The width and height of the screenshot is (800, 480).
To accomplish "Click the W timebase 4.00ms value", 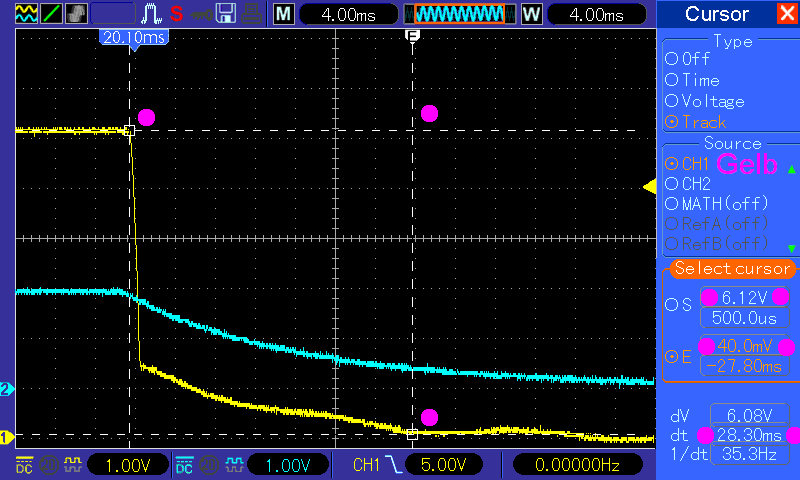I will click(x=596, y=14).
